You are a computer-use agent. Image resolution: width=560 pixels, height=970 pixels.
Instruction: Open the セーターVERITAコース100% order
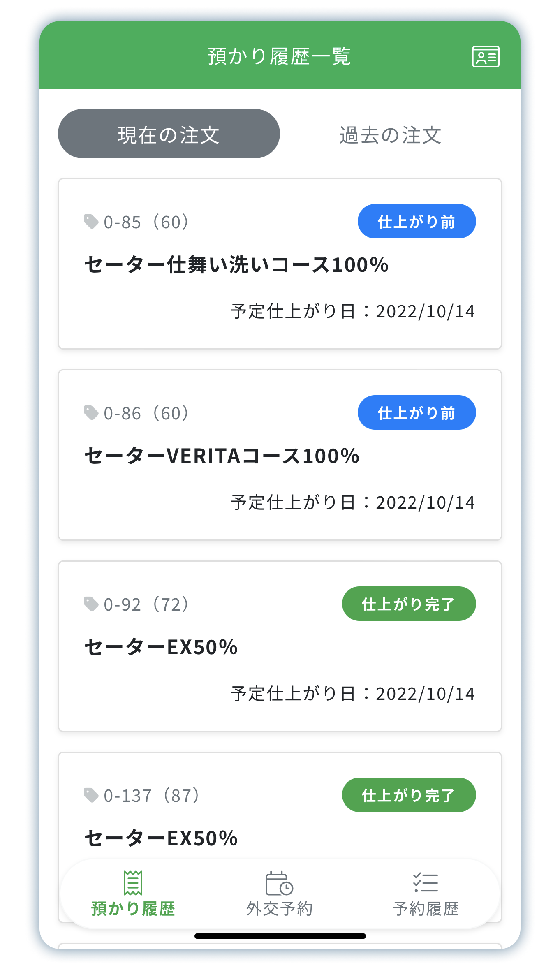point(222,456)
